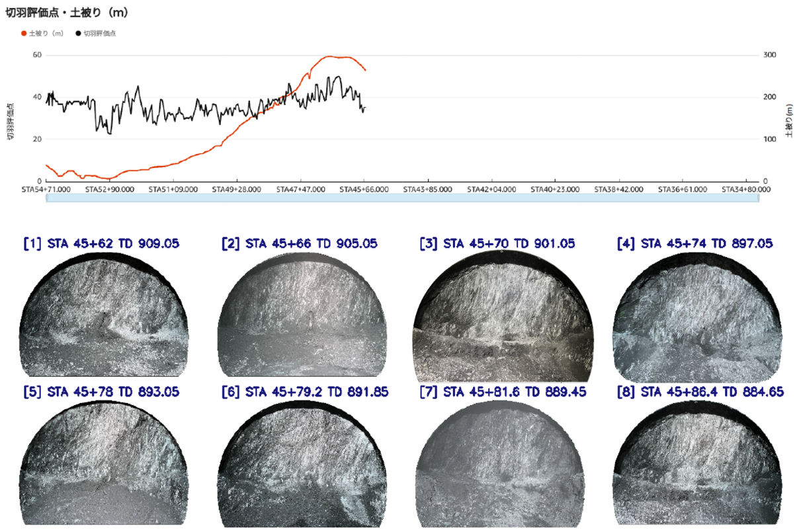Click middle of the light-blue range slider
Viewport: 799px width, 532px height.
point(401,198)
